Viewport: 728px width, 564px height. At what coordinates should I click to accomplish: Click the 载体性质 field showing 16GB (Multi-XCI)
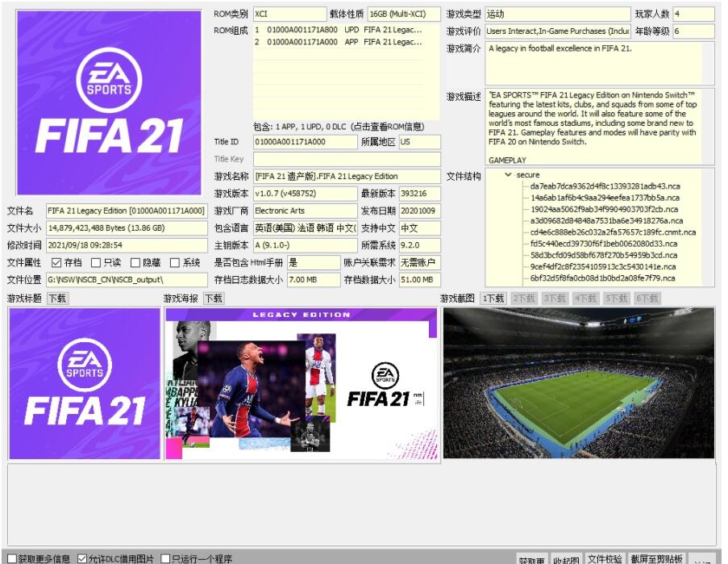click(x=404, y=14)
